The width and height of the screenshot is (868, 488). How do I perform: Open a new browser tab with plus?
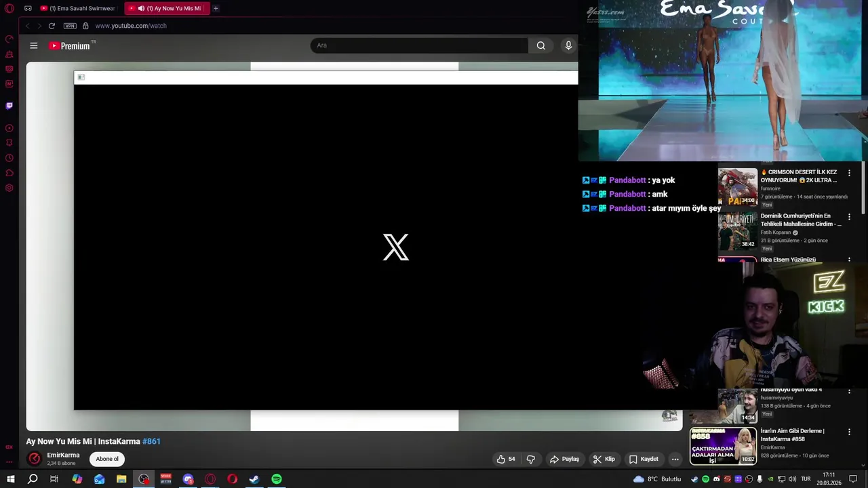point(216,8)
